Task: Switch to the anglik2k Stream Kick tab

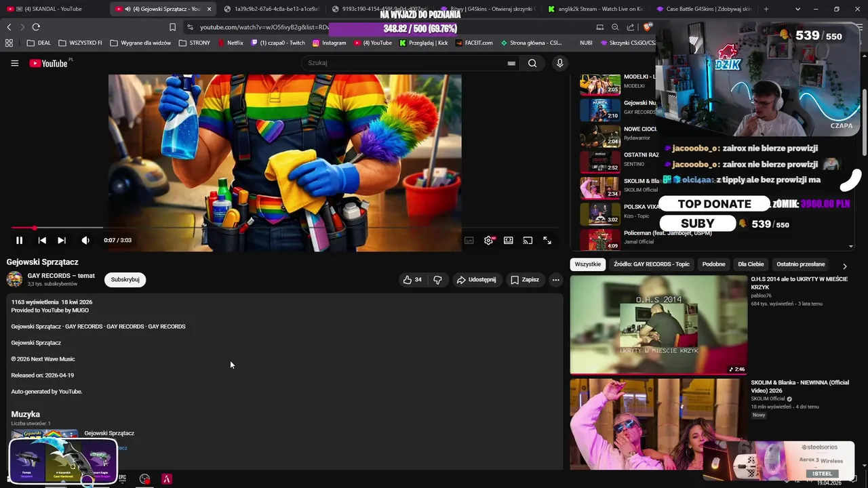Action: (x=597, y=9)
